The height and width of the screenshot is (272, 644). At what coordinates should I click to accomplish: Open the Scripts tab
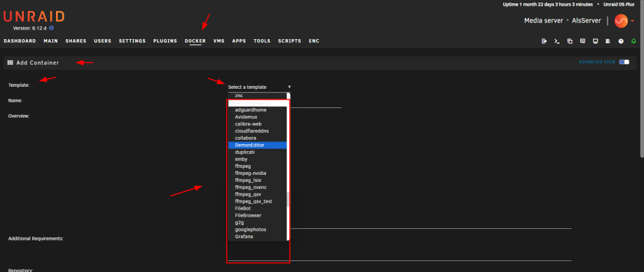point(290,41)
